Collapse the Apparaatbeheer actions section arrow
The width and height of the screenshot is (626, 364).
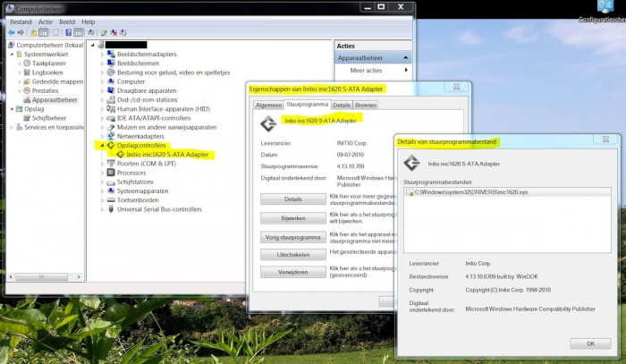(406, 58)
